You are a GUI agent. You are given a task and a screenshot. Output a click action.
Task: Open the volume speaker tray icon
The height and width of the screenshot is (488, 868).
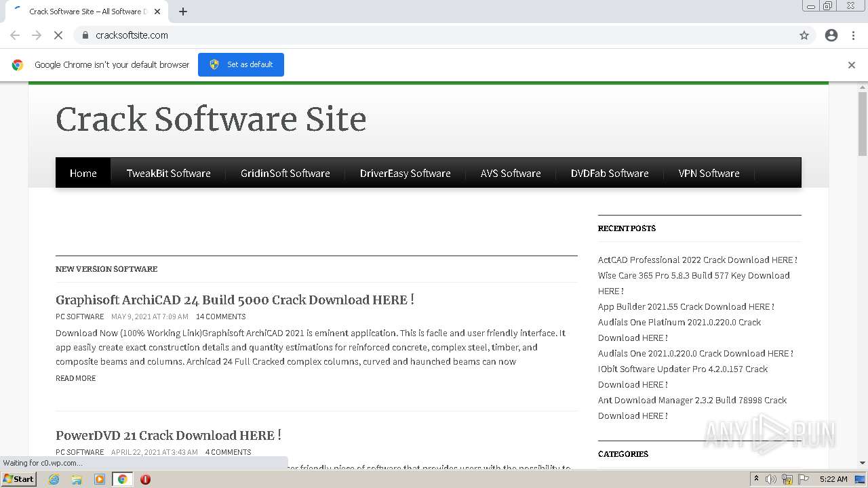point(771,479)
